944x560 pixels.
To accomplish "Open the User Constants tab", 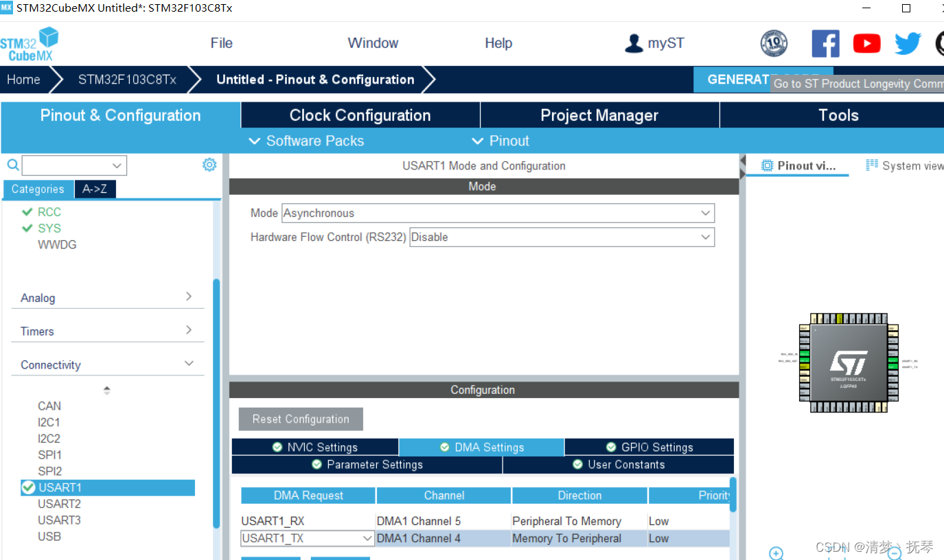I will (x=619, y=465).
